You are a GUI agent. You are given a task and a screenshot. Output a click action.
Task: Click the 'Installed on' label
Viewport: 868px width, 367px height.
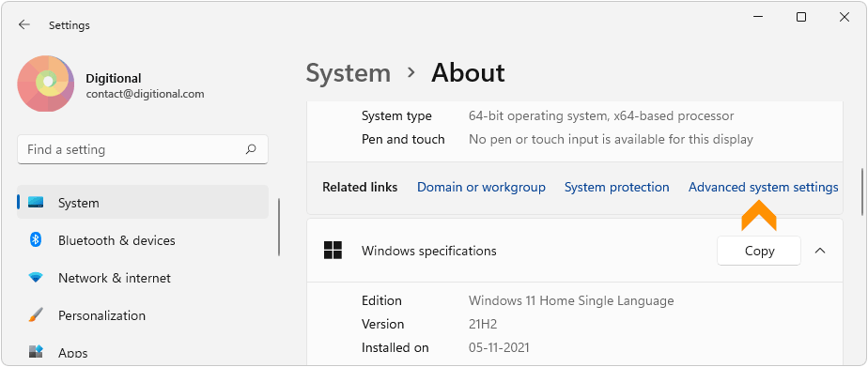tap(395, 347)
